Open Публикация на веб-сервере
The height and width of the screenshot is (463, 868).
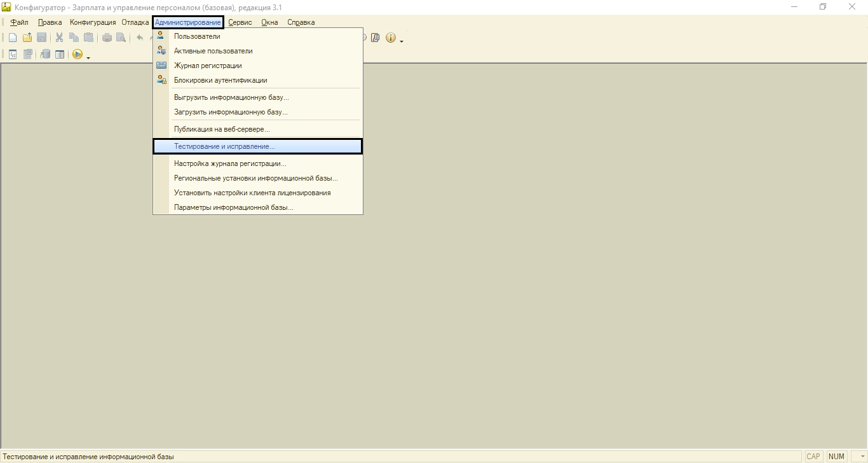(258, 129)
